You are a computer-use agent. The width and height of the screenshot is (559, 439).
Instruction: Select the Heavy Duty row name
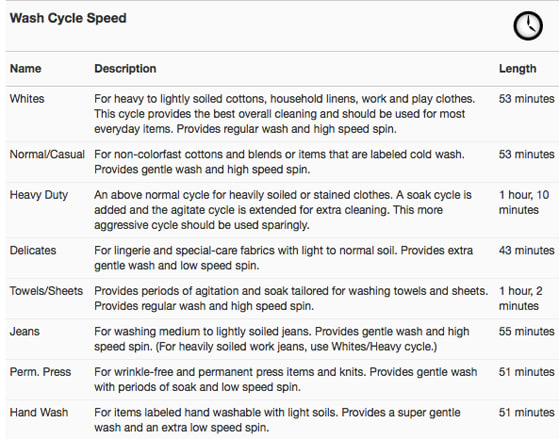coord(39,195)
